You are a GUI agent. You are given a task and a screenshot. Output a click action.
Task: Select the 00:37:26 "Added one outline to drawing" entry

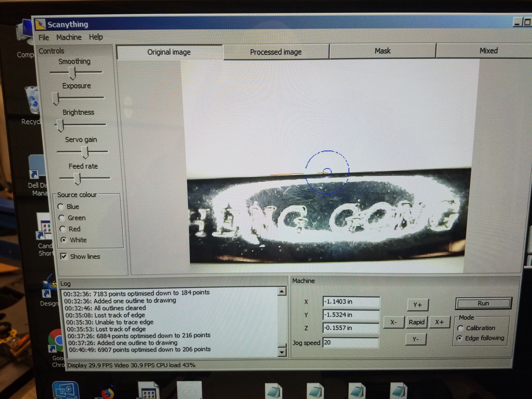pyautogui.click(x=123, y=343)
